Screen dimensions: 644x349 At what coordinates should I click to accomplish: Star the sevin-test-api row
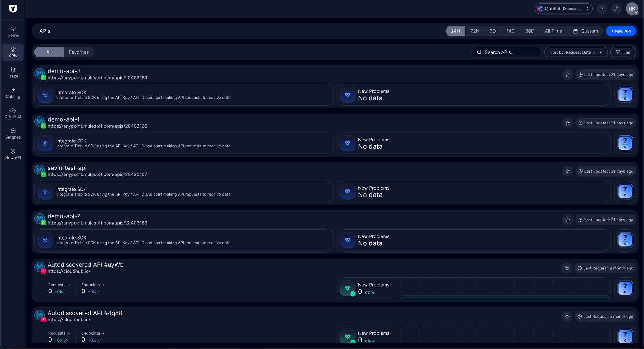[x=568, y=171]
